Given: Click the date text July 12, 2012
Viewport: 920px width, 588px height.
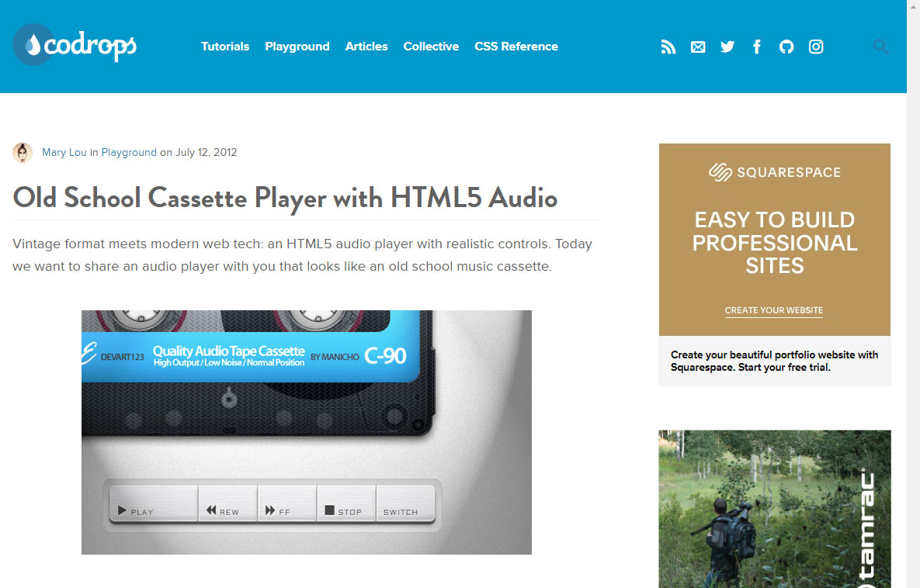Looking at the screenshot, I should [206, 152].
